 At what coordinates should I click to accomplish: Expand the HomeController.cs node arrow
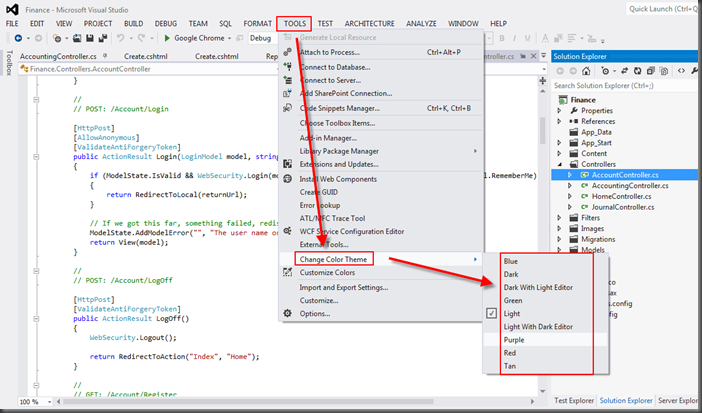point(570,196)
